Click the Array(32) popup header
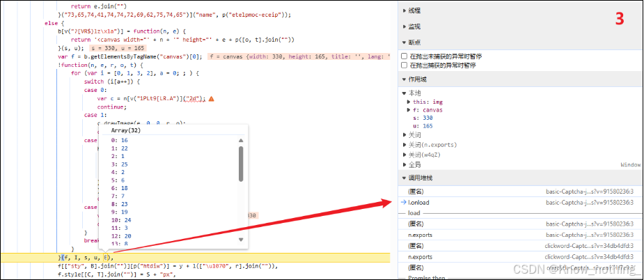The image size is (644, 280). coord(125,131)
